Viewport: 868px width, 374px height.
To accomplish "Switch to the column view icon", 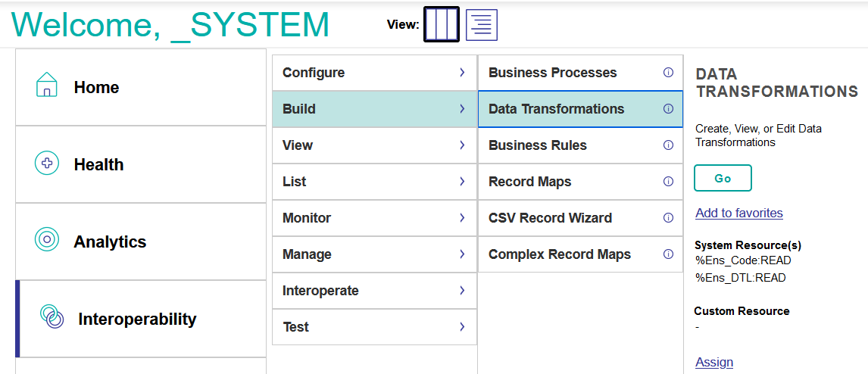I will coord(442,24).
